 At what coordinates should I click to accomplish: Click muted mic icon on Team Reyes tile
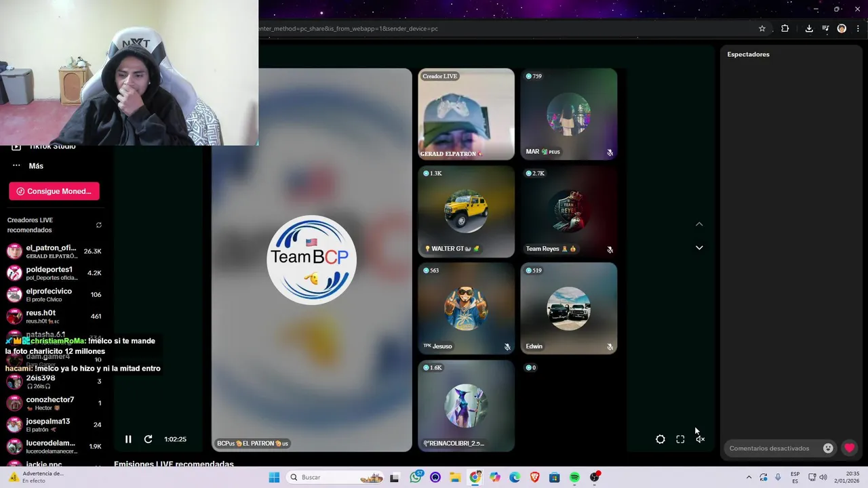point(610,249)
